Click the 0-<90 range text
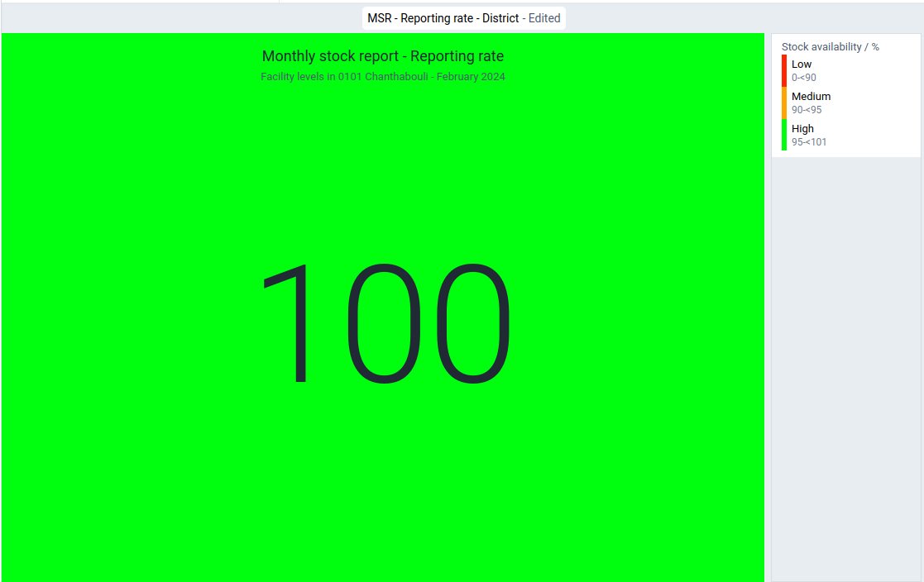This screenshot has height=582, width=924. click(x=804, y=78)
